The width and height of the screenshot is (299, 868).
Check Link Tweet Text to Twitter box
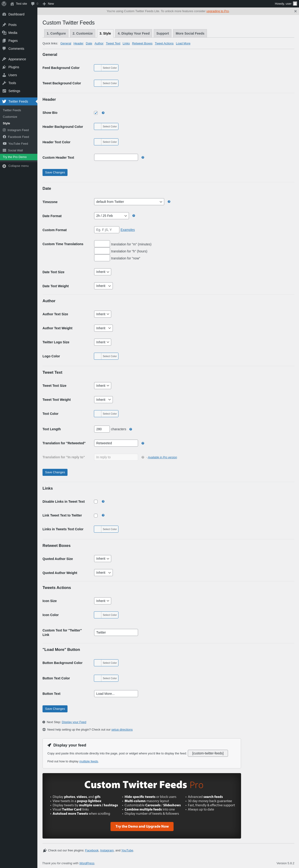tap(96, 516)
